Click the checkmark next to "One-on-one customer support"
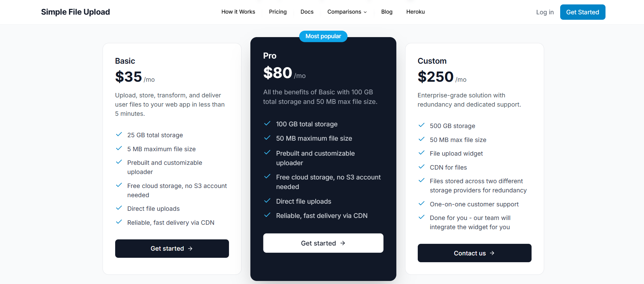Screen dimensions: 644x284 421,203
